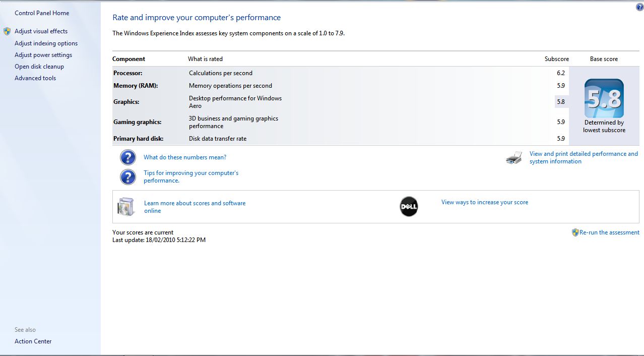Select the Graphics row label
The height and width of the screenshot is (356, 644).
(x=126, y=102)
